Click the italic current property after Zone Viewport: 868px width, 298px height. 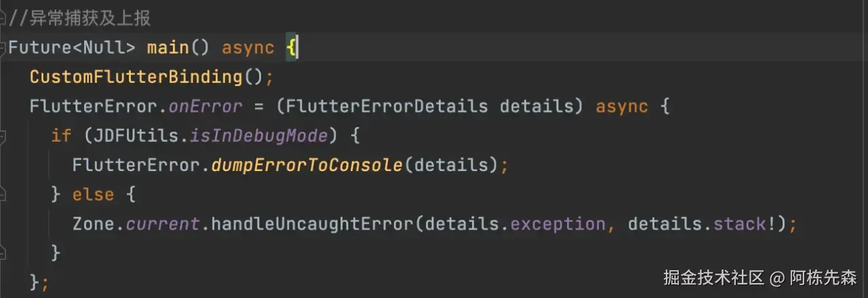pos(163,224)
